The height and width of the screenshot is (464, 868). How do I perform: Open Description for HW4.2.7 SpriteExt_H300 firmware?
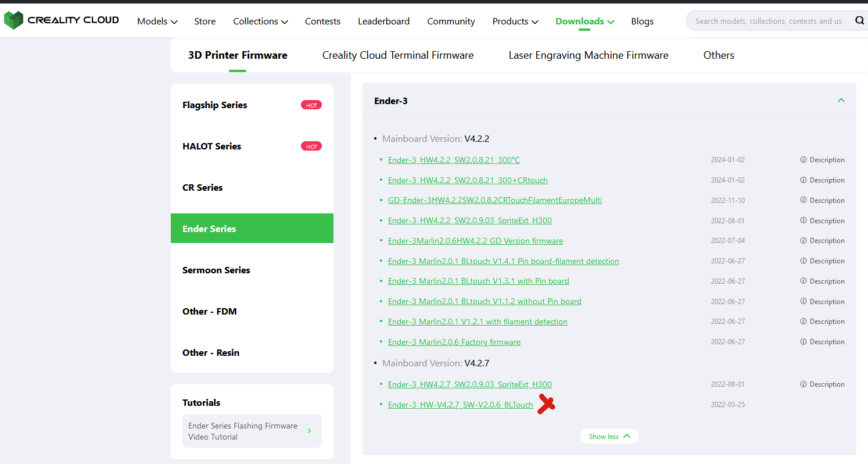(823, 384)
